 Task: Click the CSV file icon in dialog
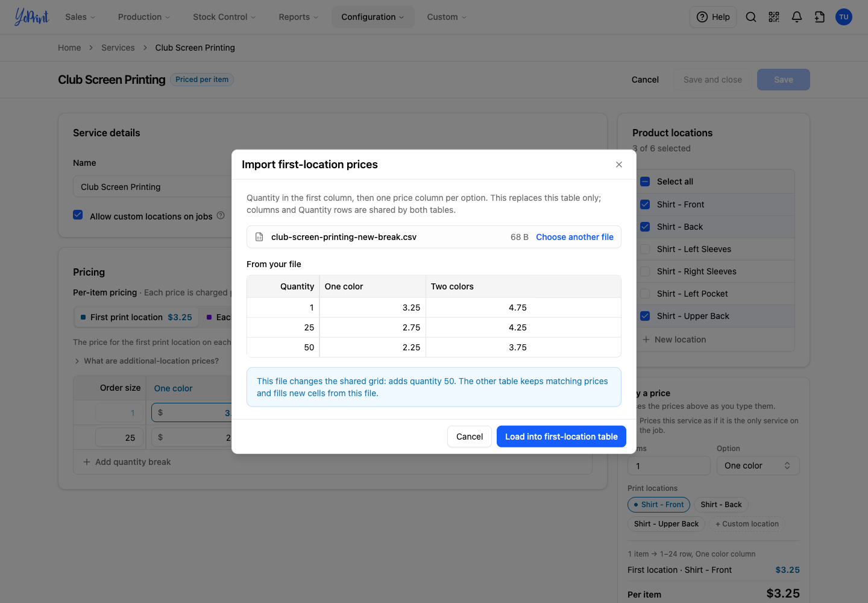tap(259, 237)
